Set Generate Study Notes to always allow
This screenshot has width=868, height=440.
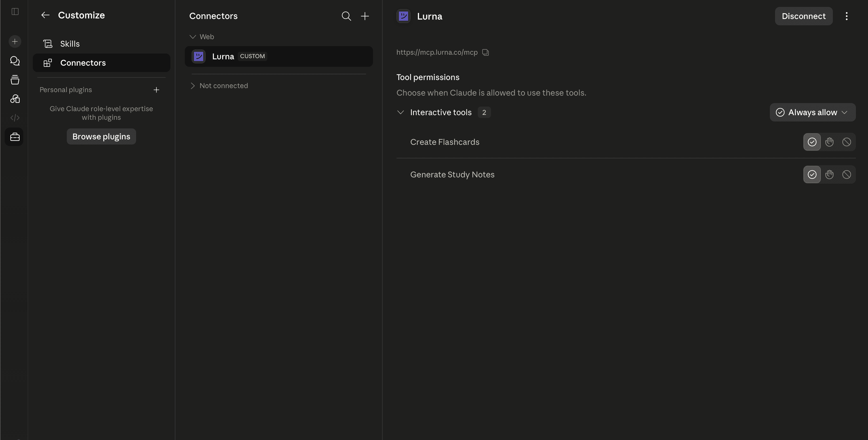tap(812, 174)
